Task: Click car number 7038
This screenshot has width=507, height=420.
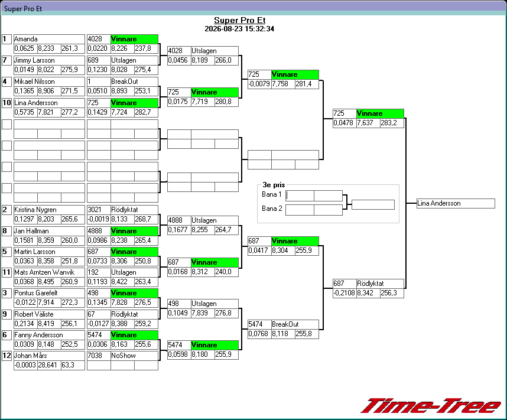Action: coord(99,356)
